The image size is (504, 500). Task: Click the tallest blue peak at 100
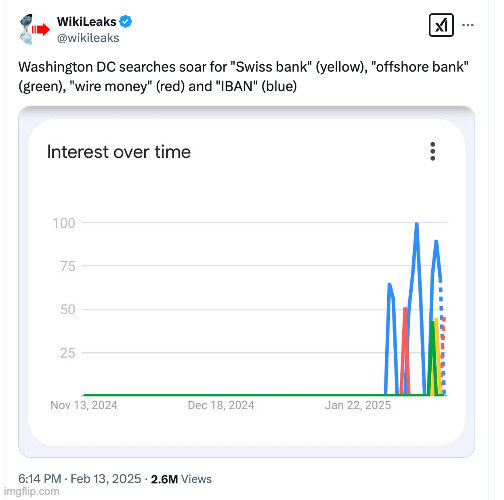(x=416, y=224)
